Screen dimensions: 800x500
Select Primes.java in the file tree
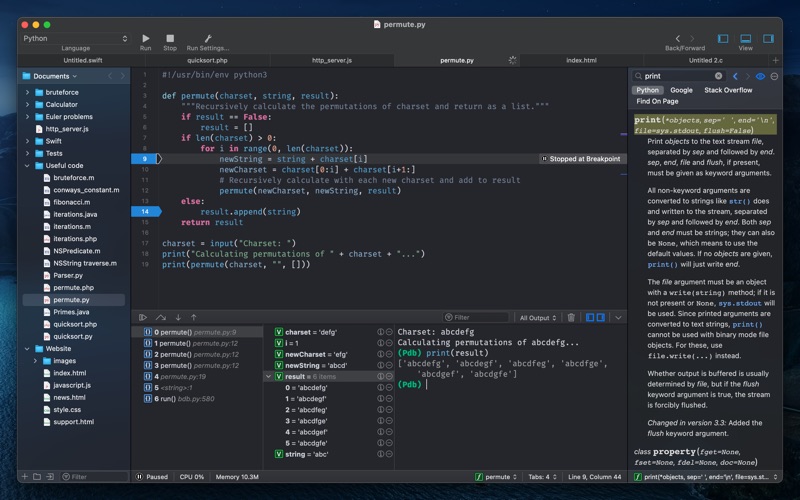point(71,312)
